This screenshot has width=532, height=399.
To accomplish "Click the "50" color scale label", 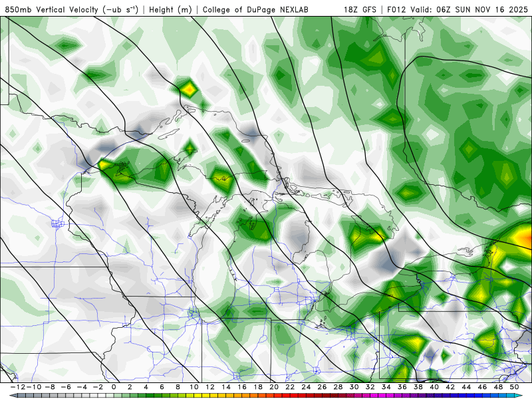I will (x=514, y=387).
